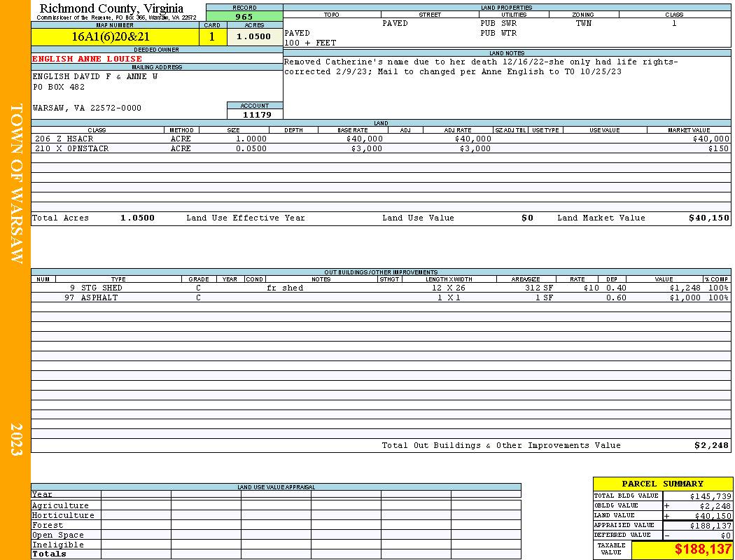The image size is (735, 560).
Task: Click the 312 SF area cell
Action: [538, 288]
